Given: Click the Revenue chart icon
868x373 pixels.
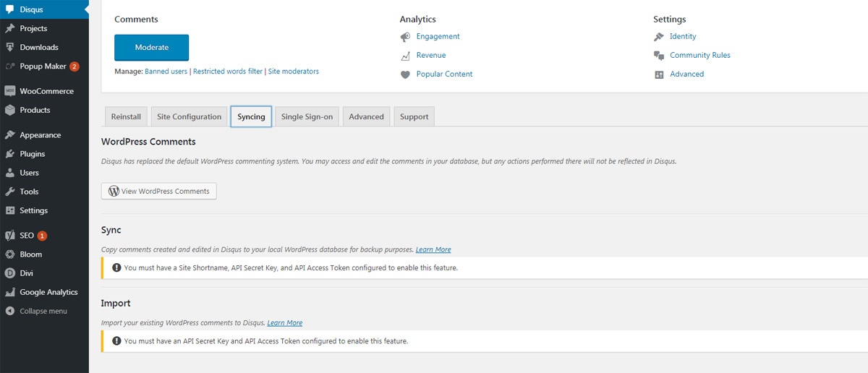Looking at the screenshot, I should click(x=406, y=56).
